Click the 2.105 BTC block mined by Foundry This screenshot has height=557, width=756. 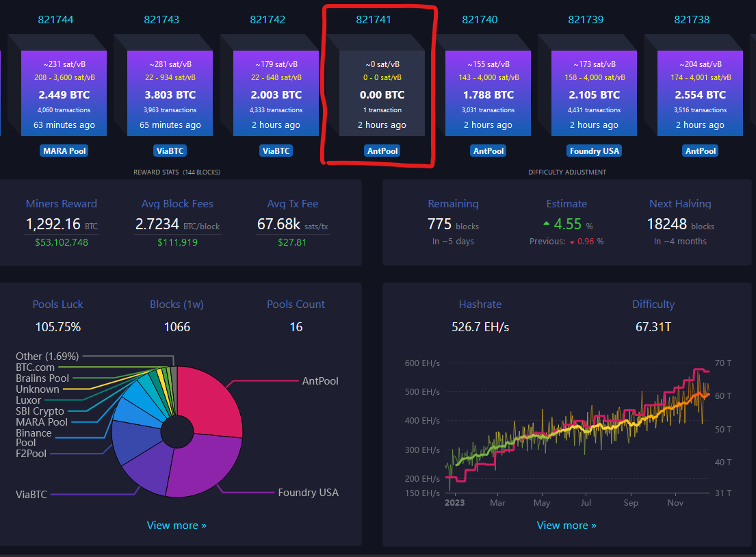[595, 94]
